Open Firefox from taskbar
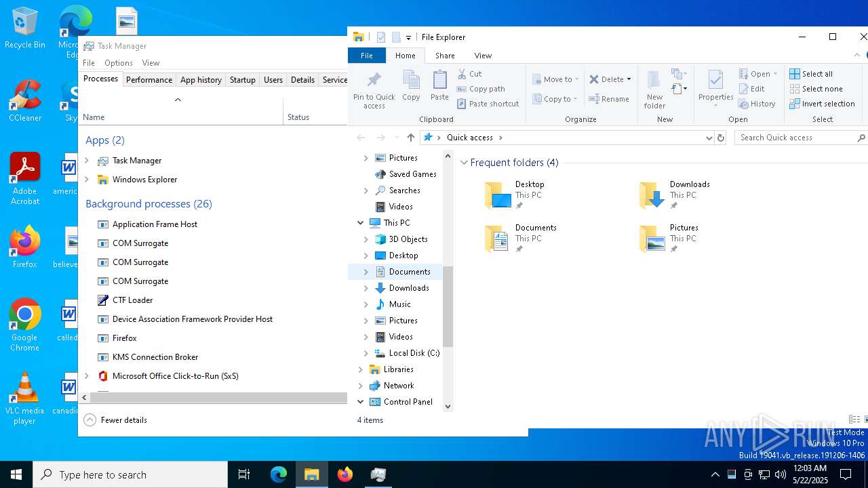 pyautogui.click(x=345, y=474)
